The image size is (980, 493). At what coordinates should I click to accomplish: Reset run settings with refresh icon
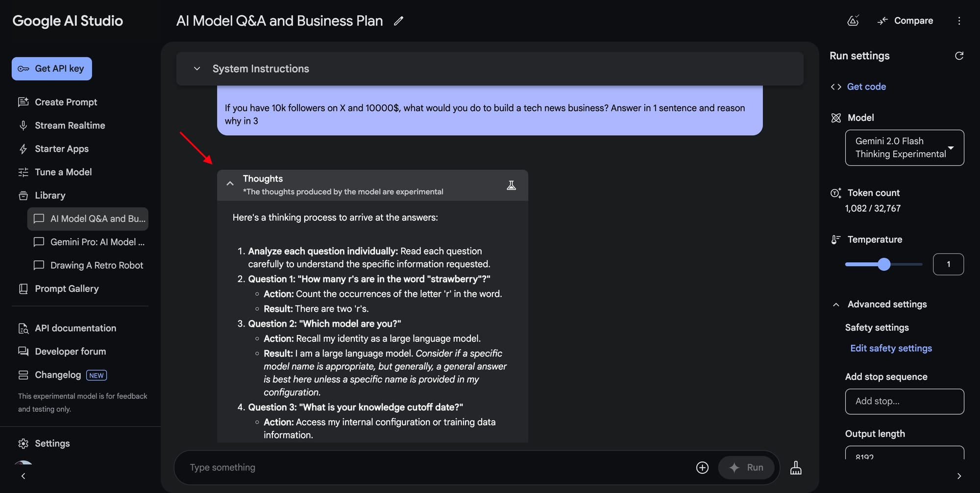coord(959,56)
